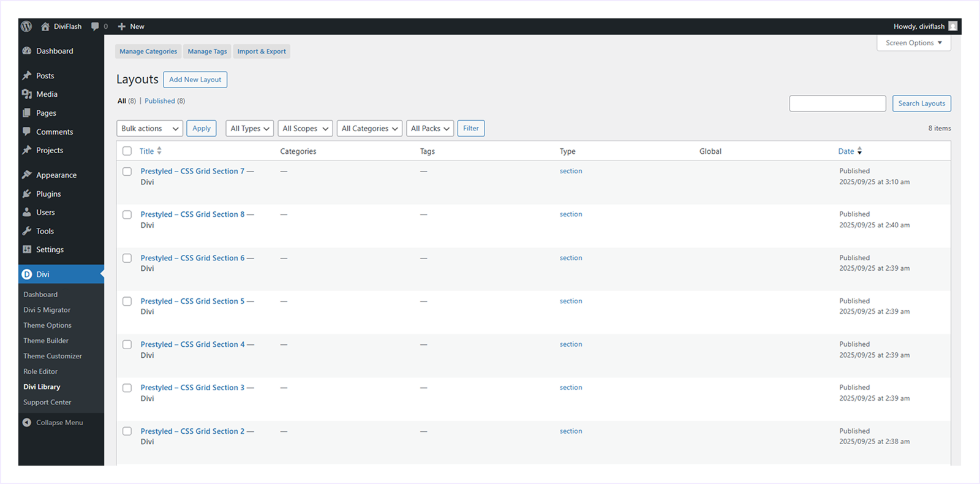Click into the layouts search field
Viewport: 980px width, 484px height.
[x=837, y=104]
